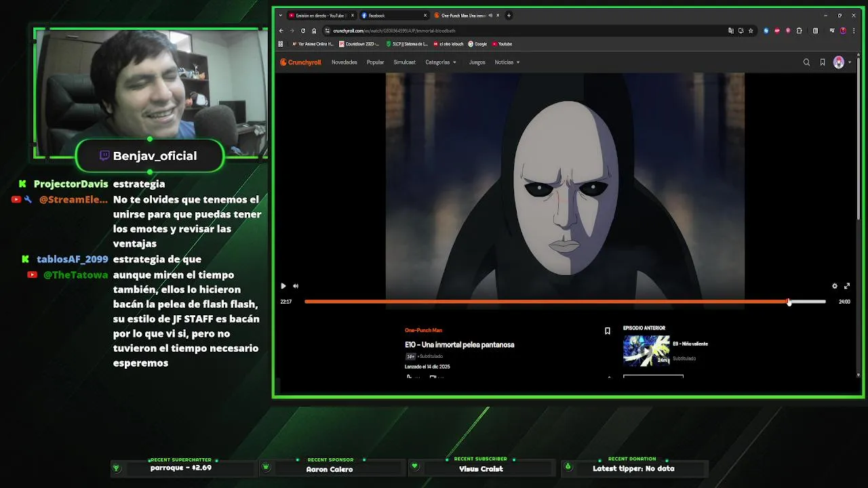Play the One-Punch Man episode video

(283, 286)
